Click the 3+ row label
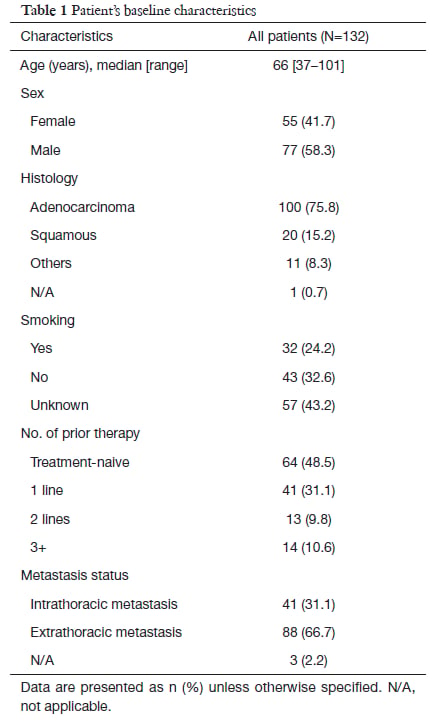The image size is (433, 724). 38,548
